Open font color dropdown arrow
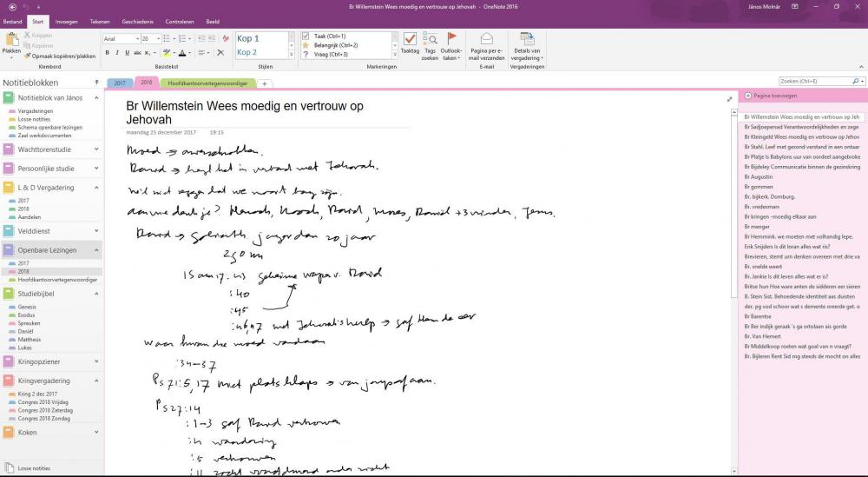The height and width of the screenshot is (477, 868). click(x=189, y=53)
